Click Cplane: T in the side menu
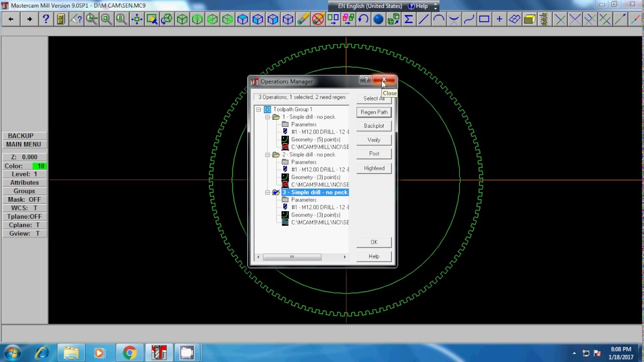Image resolution: width=644 pixels, height=362 pixels. (x=24, y=225)
